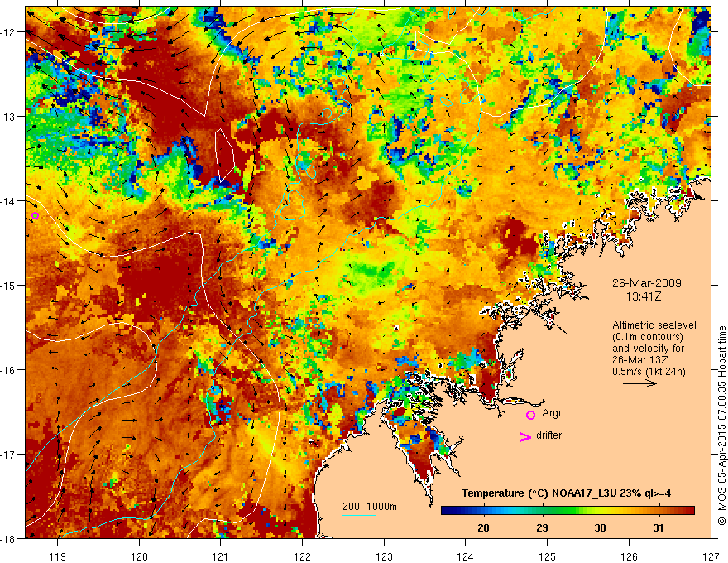The image size is (728, 563).
Task: Select the "Argo" legend label
Action: [x=553, y=413]
